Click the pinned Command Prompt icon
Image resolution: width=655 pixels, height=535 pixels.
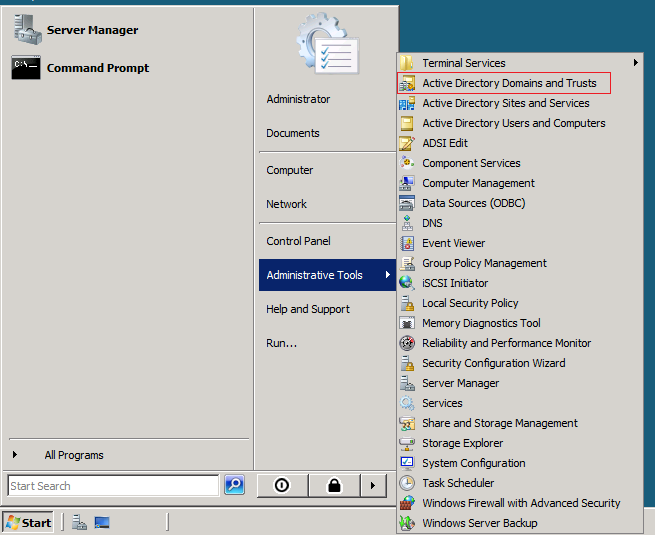tap(26, 67)
